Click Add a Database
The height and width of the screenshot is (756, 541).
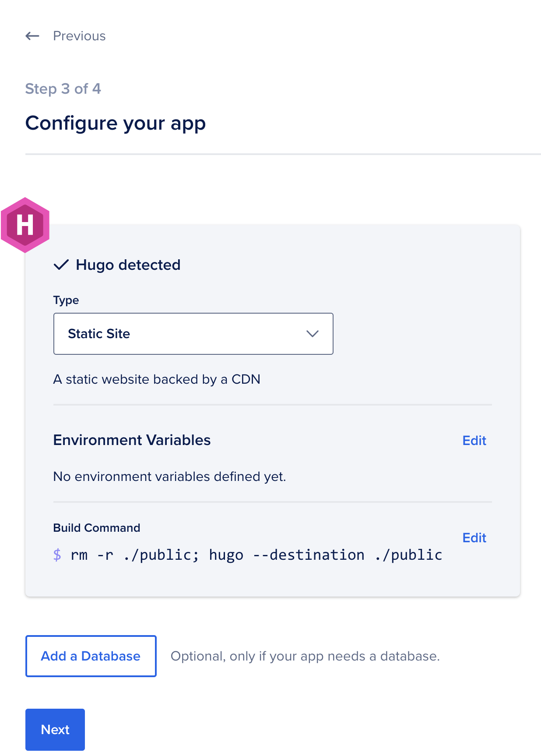[90, 656]
